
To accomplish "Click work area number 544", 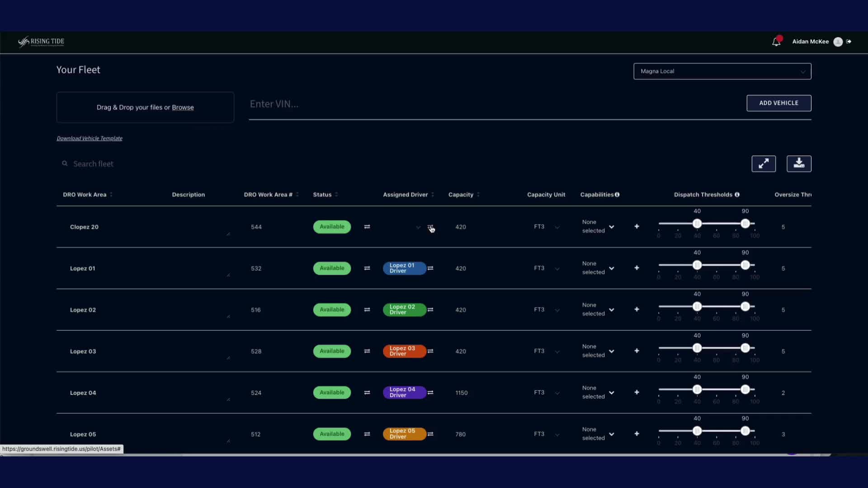I will point(256,227).
